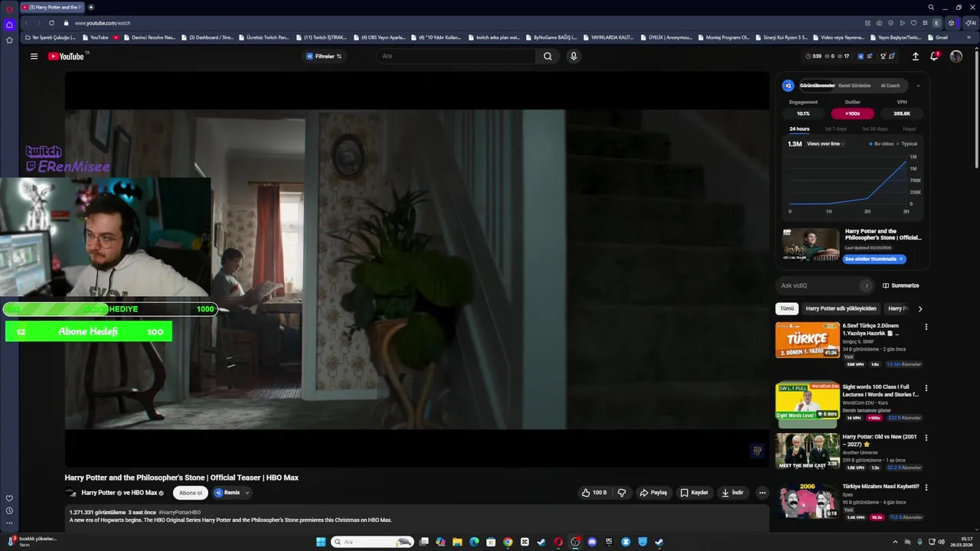Open options for Türkiye Mizahını Nasıl Kaybetti
The width and height of the screenshot is (980, 551).
point(926,487)
